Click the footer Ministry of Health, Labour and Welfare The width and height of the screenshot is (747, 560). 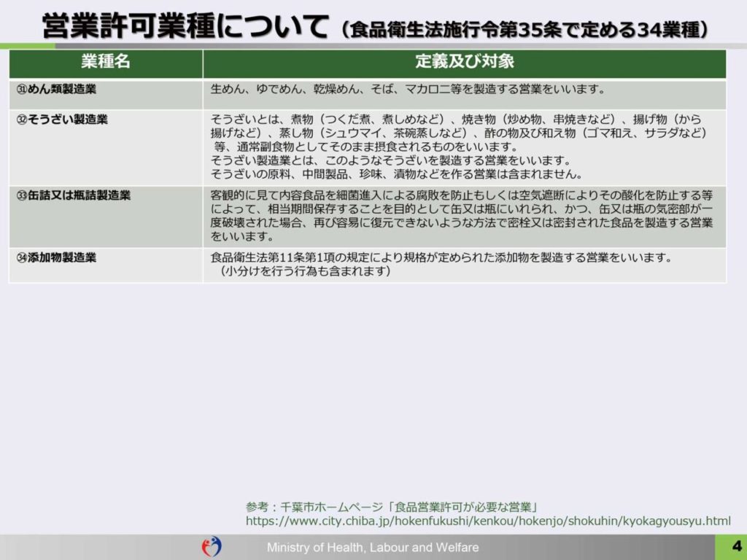coord(373,547)
